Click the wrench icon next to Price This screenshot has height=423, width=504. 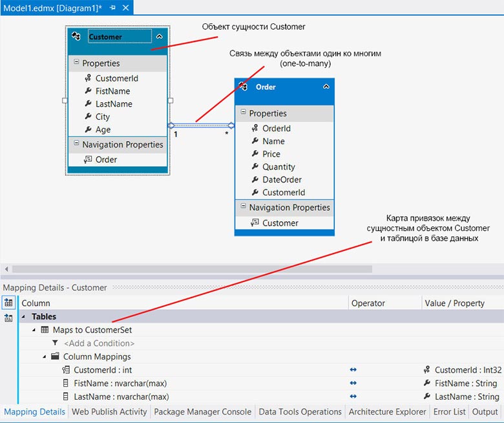pyautogui.click(x=255, y=153)
